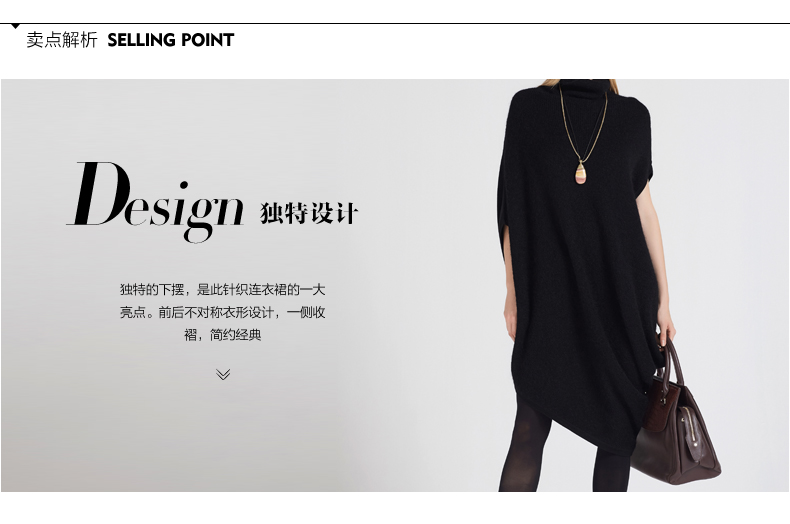790x524 pixels.
Task: Click the double chevron down arrow
Action: point(223,374)
